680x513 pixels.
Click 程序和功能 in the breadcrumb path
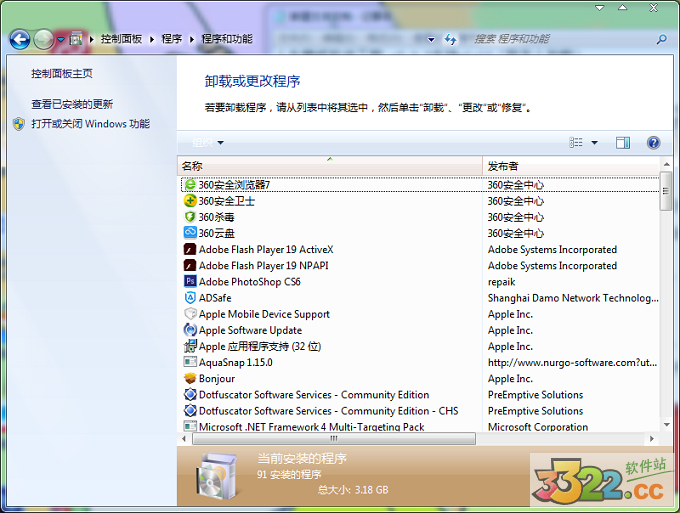tap(227, 39)
